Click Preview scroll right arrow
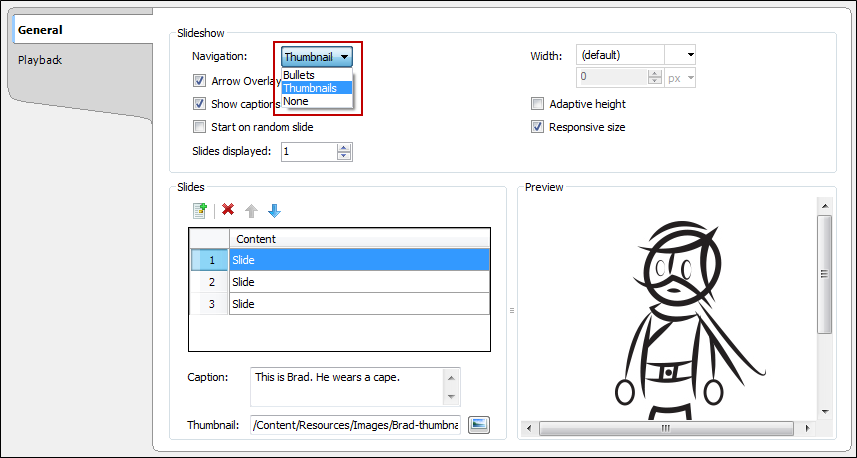This screenshot has height=458, width=857. tap(806, 428)
